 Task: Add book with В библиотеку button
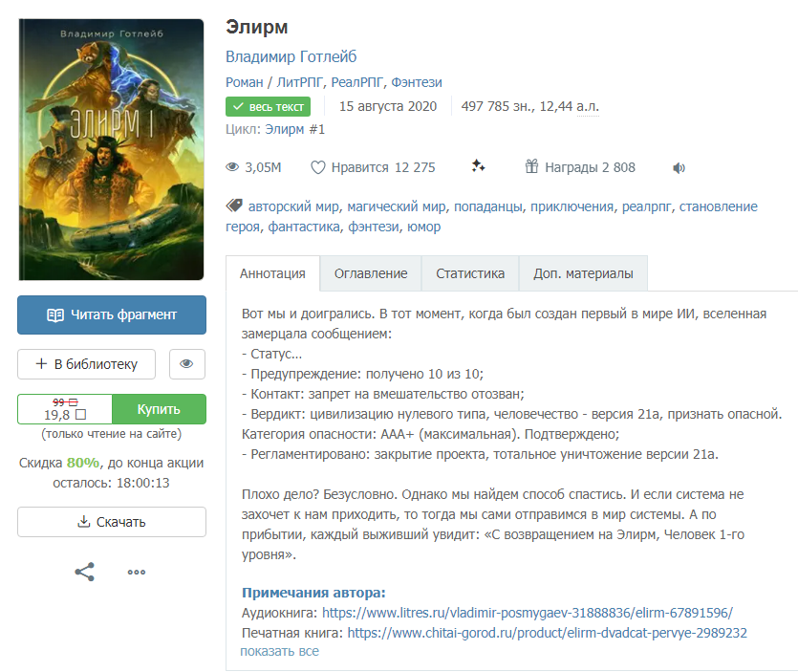pyautogui.click(x=87, y=364)
